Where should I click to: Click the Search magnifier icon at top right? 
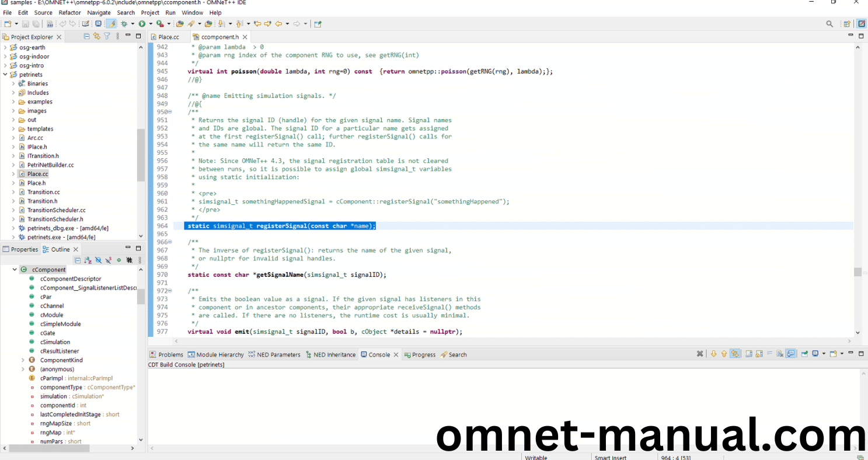pyautogui.click(x=829, y=24)
